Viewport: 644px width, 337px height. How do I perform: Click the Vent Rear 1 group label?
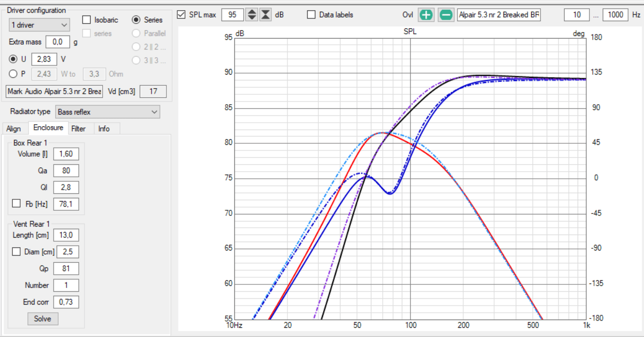click(x=31, y=224)
